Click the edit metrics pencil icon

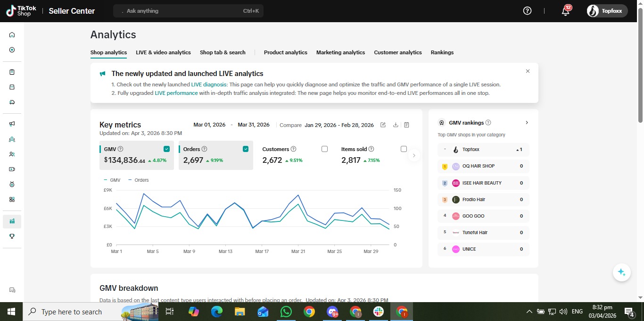coord(383,125)
